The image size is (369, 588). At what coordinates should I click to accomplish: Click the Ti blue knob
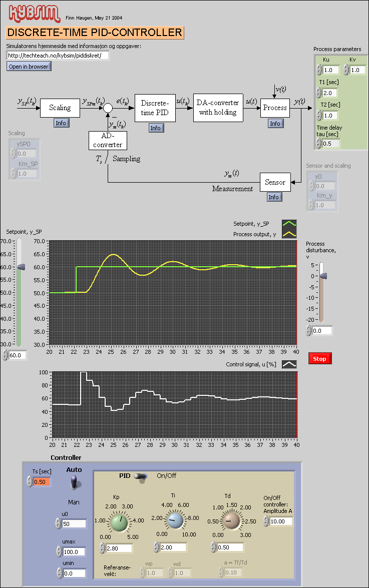(175, 521)
